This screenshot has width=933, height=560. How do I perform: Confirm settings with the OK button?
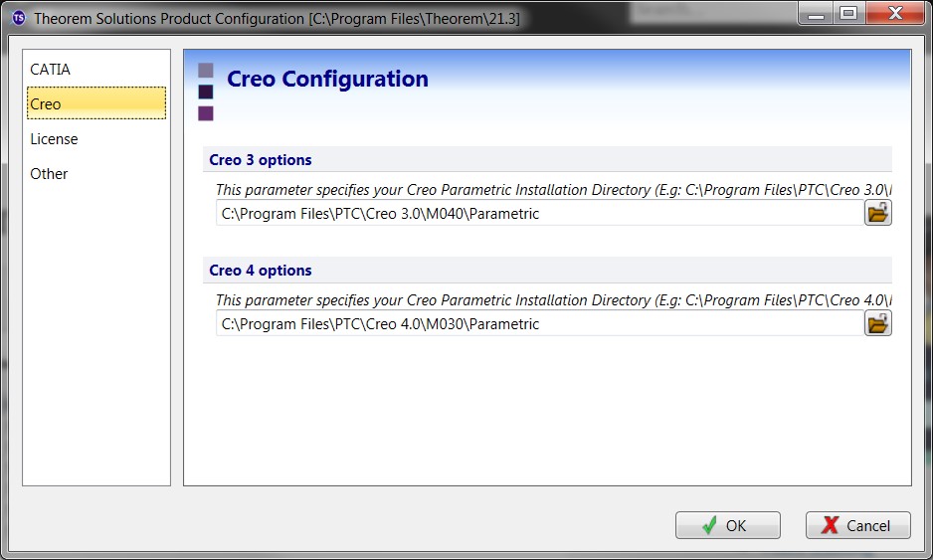(727, 525)
